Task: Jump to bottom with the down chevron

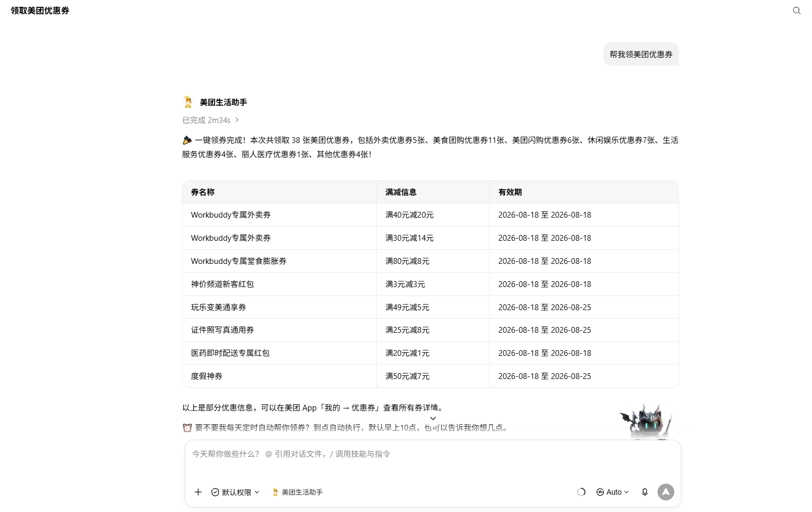Action: tap(433, 418)
